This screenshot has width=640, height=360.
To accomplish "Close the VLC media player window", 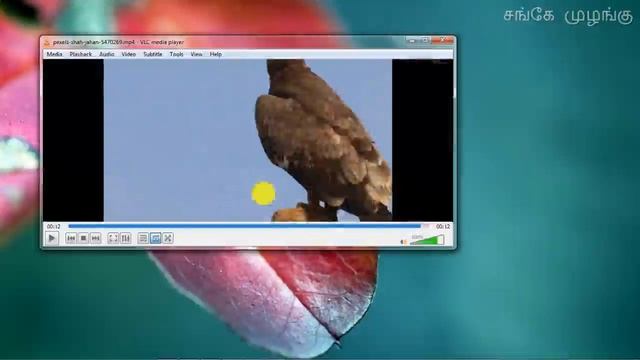I will (x=443, y=40).
